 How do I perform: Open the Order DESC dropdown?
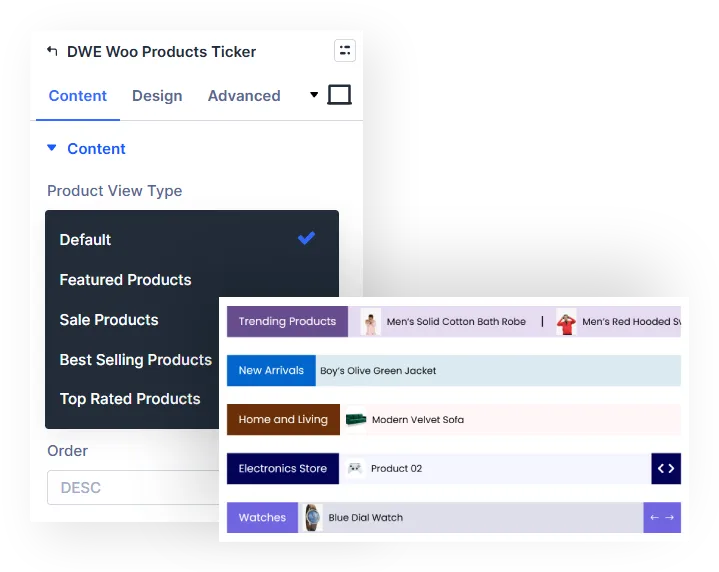click(133, 487)
